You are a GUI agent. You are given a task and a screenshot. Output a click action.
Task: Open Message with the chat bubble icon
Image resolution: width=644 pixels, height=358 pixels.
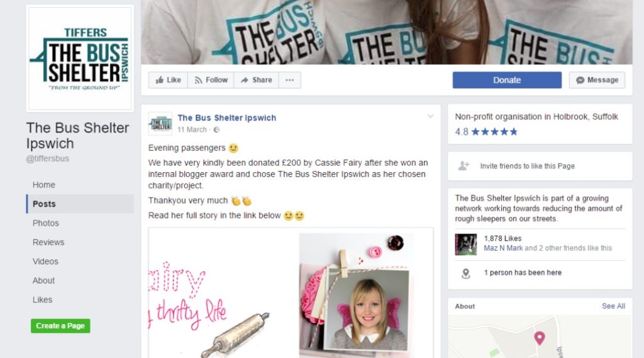[x=597, y=80]
